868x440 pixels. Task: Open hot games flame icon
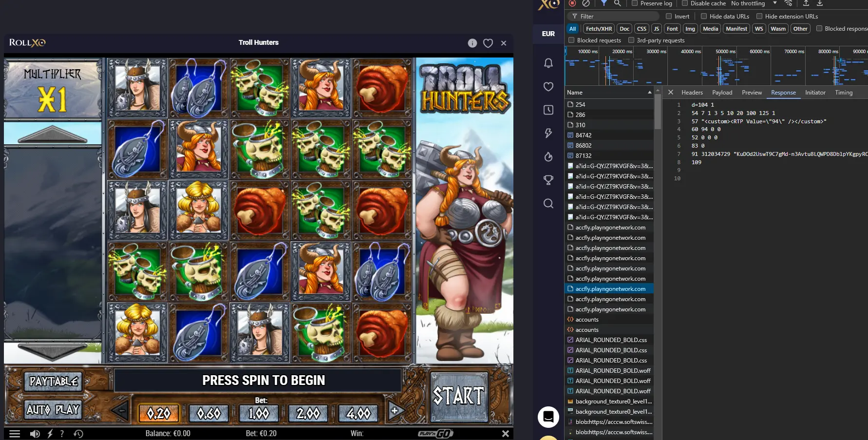(548, 156)
